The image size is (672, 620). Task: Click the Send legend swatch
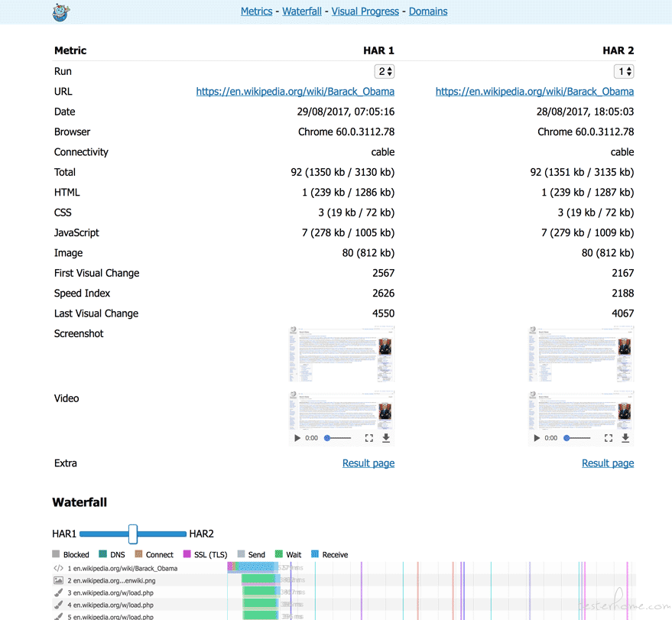tap(241, 554)
